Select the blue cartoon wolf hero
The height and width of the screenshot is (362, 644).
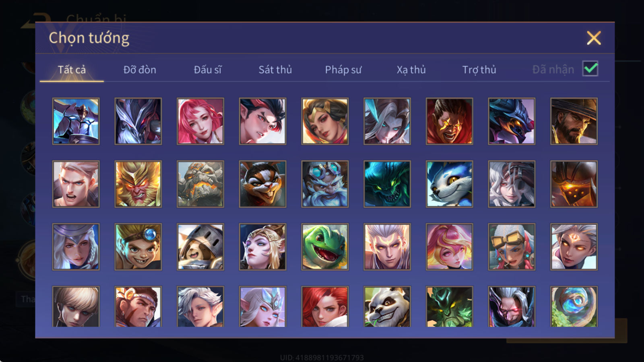(449, 184)
